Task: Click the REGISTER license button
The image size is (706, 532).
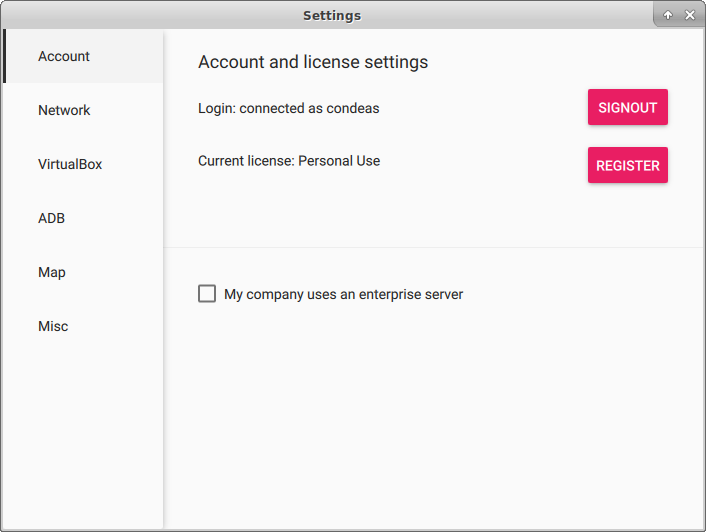Action: [x=628, y=165]
